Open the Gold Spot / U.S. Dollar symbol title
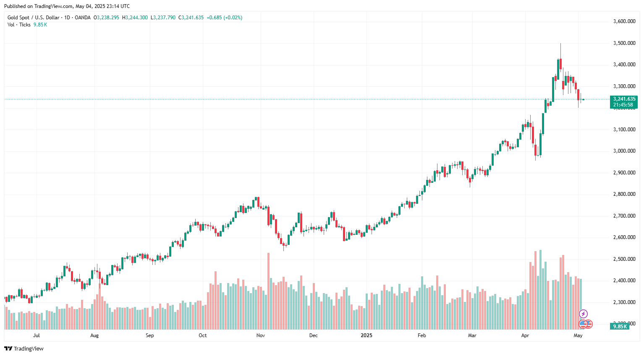The width and height of the screenshot is (644, 356). 33,18
